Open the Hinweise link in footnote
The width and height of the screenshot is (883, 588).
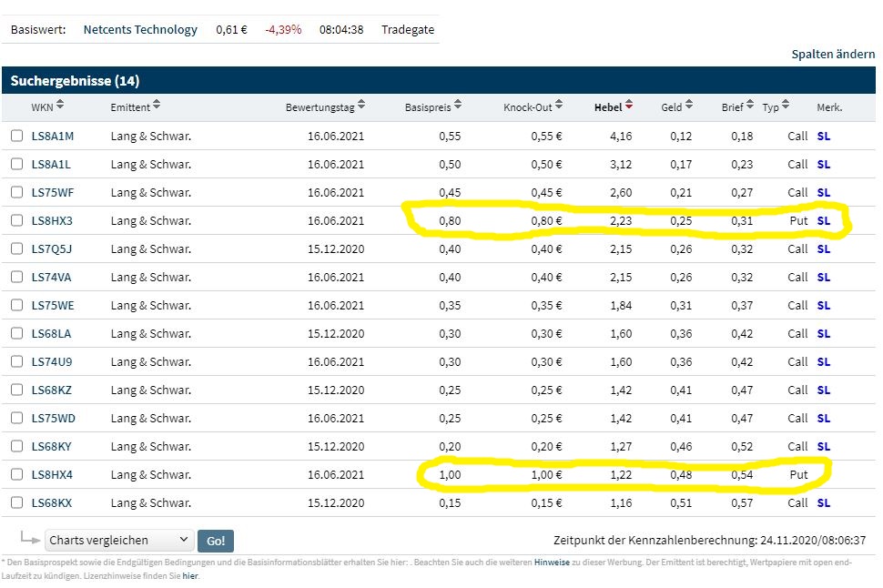point(552,563)
